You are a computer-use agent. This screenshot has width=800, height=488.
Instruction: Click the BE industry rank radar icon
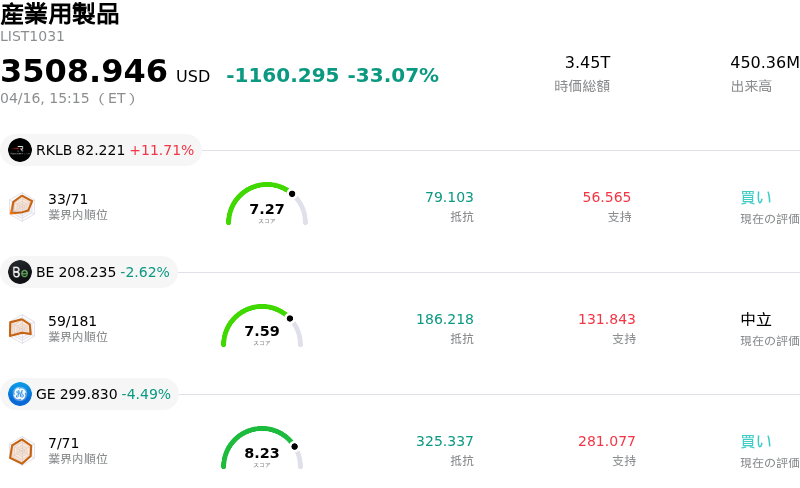(22, 327)
